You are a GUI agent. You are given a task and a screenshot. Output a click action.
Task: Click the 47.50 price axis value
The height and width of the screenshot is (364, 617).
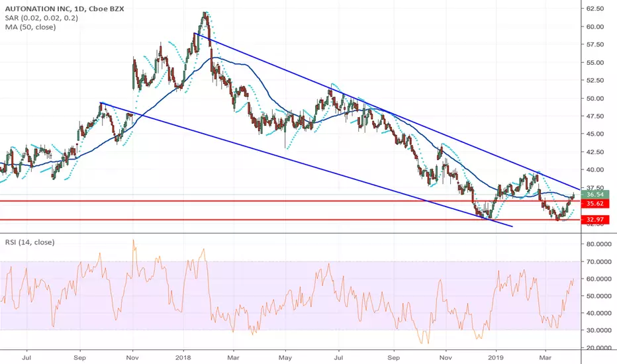pyautogui.click(x=595, y=116)
